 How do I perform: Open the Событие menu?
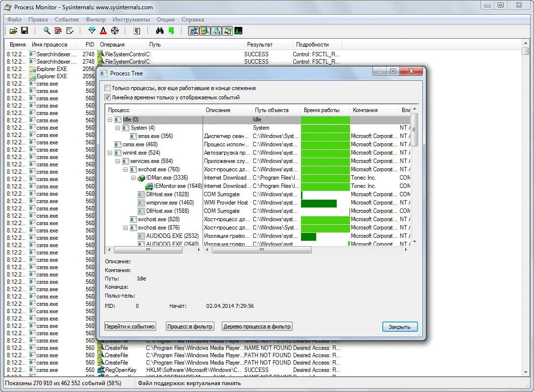(67, 20)
